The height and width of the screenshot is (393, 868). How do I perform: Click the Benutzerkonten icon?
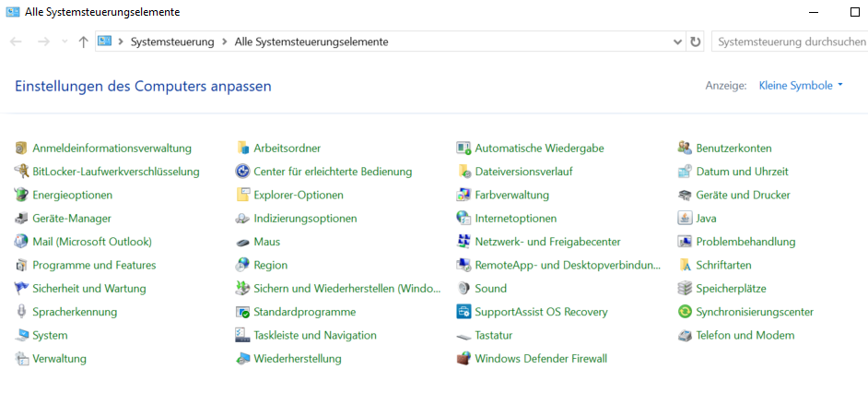coord(685,148)
